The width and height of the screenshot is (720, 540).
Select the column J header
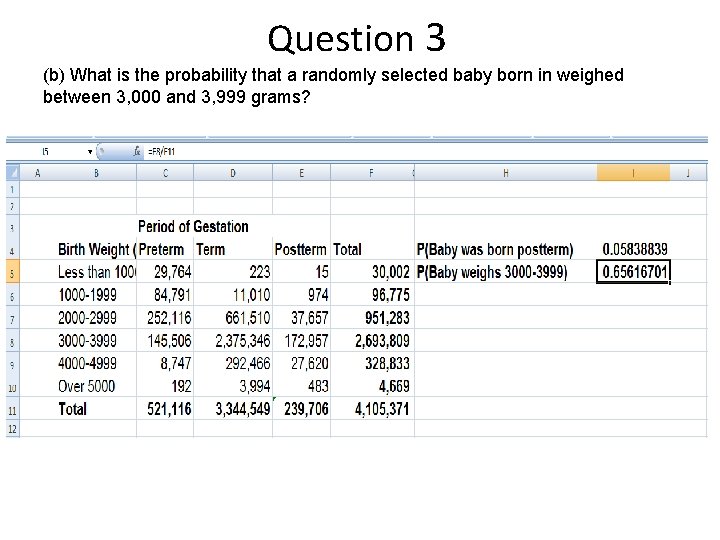point(688,173)
